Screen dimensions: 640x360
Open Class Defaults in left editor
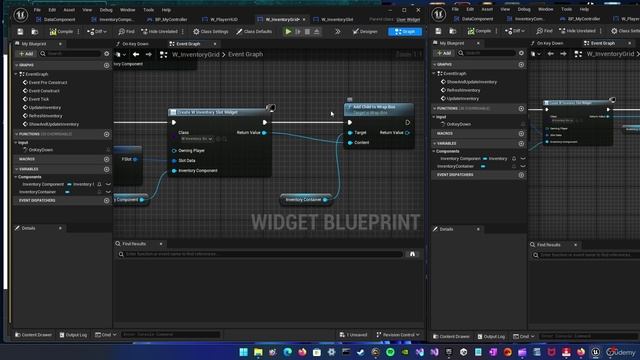point(254,31)
